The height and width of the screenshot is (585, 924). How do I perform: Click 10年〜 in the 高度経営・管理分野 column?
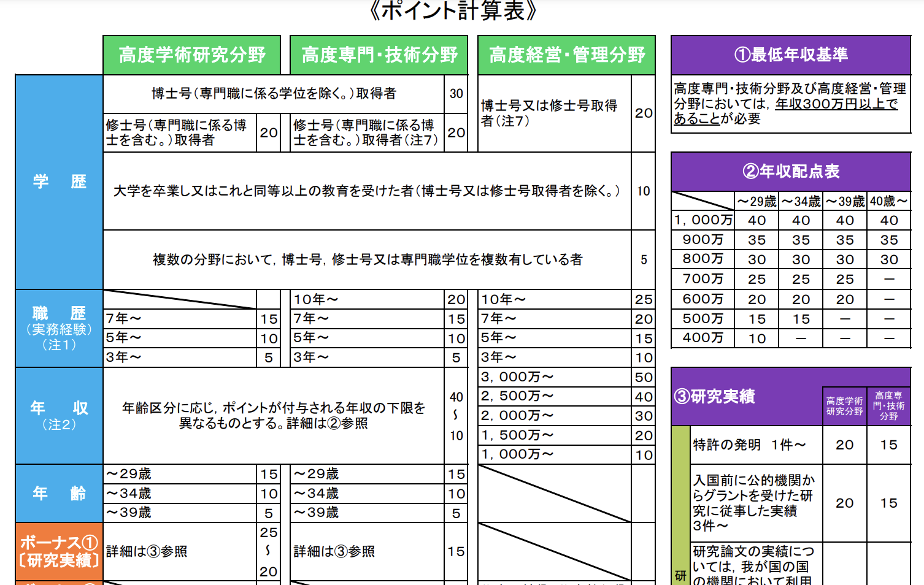tap(503, 300)
